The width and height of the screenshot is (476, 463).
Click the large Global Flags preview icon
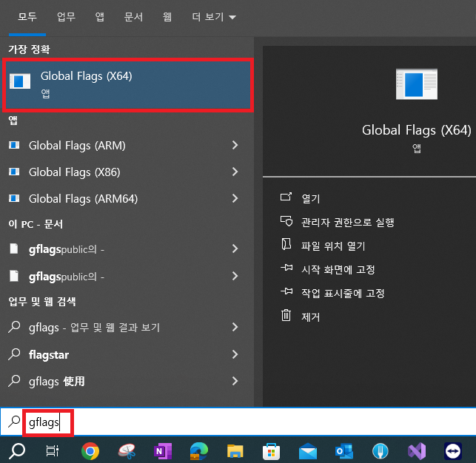(x=417, y=84)
